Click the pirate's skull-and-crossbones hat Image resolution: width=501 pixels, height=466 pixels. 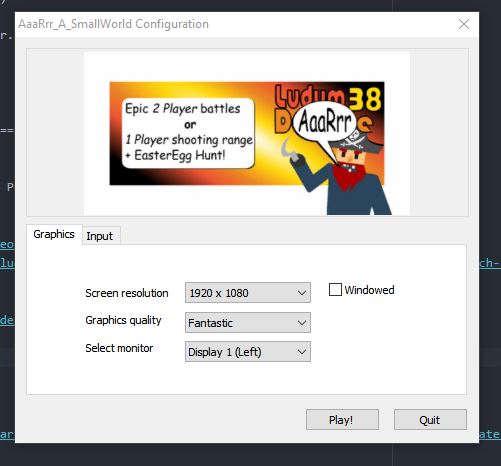click(356, 142)
